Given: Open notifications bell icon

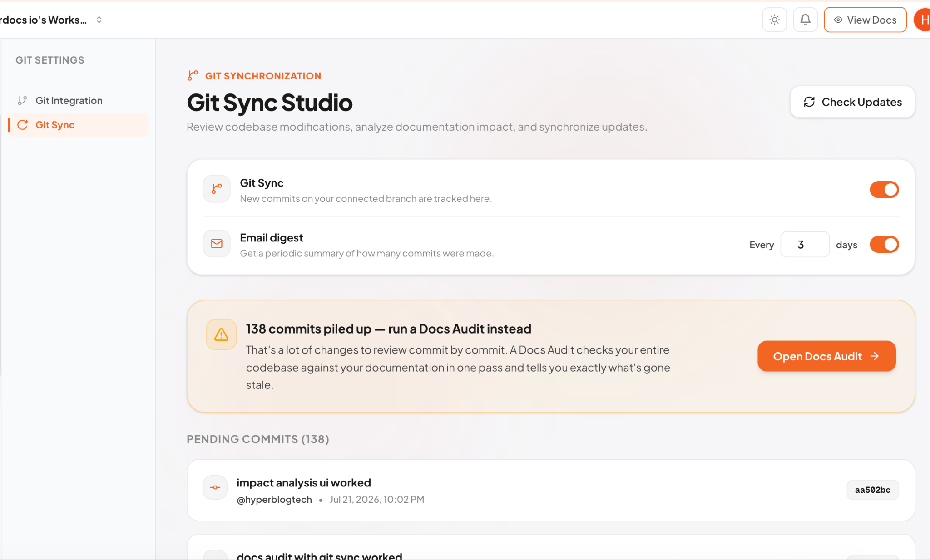Looking at the screenshot, I should 805,20.
